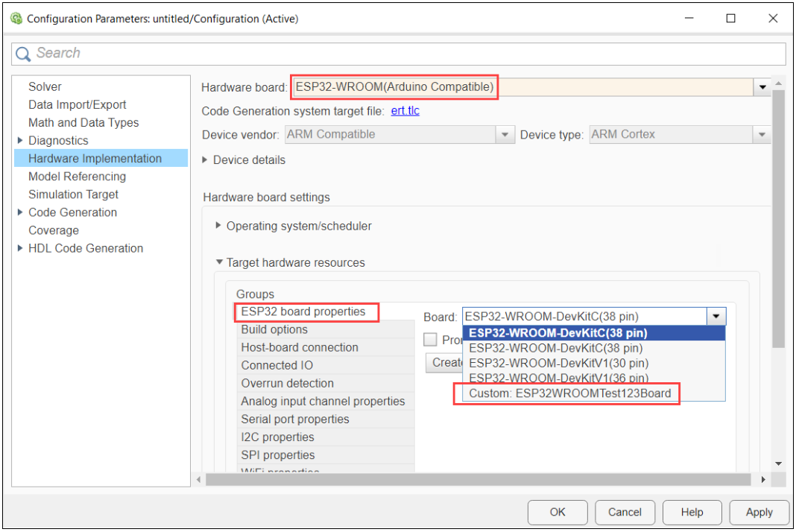Screen dimensions: 796x532
Task: Open the Device type dropdown
Action: click(761, 135)
